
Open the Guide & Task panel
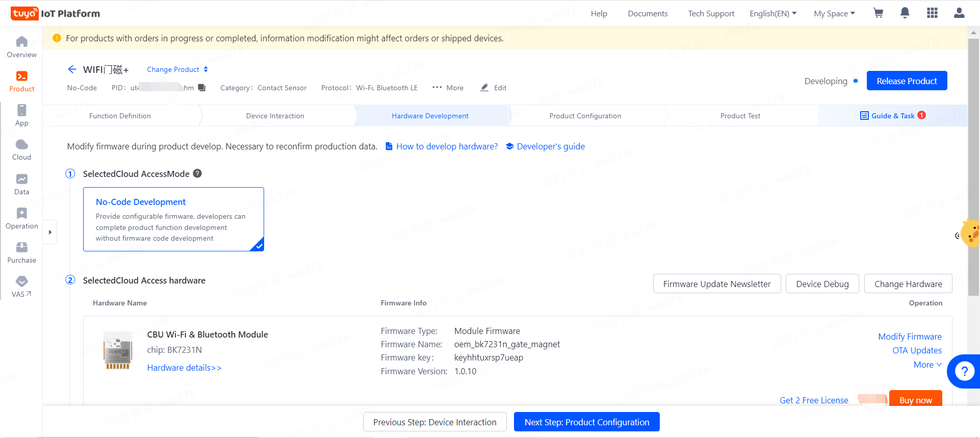(892, 116)
